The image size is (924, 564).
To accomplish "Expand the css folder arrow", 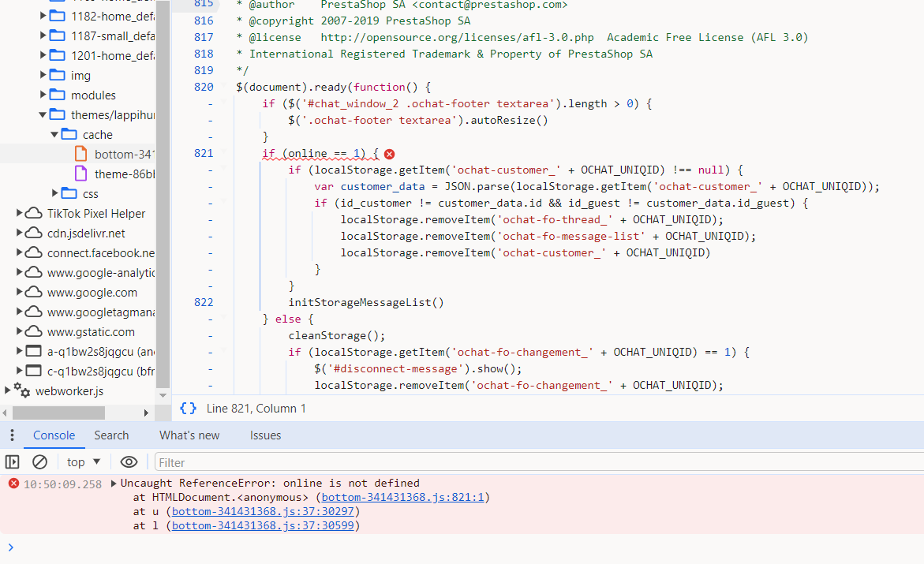I will coord(54,192).
